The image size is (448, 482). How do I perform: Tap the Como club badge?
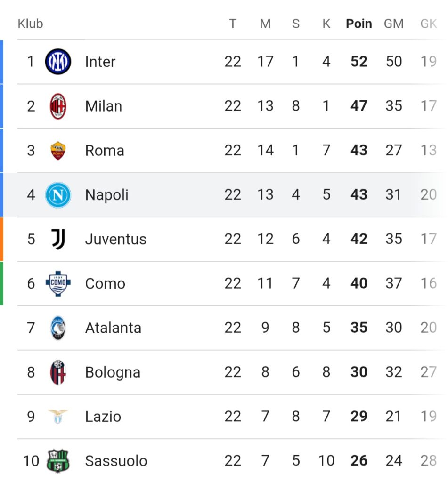(x=58, y=283)
